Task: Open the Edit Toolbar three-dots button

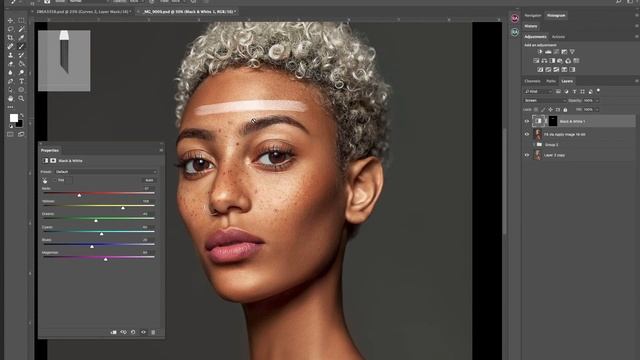Action: coord(11,107)
